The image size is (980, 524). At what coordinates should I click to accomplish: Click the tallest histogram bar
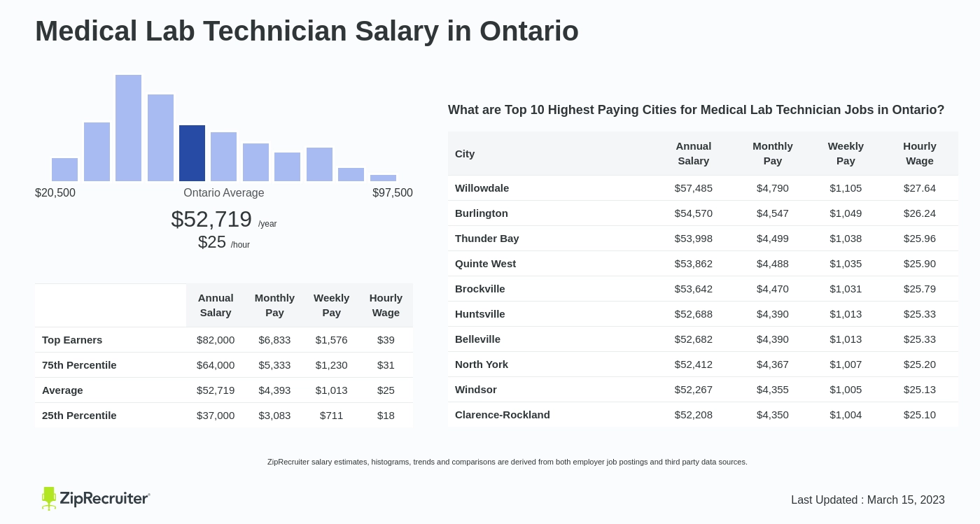pyautogui.click(x=128, y=128)
